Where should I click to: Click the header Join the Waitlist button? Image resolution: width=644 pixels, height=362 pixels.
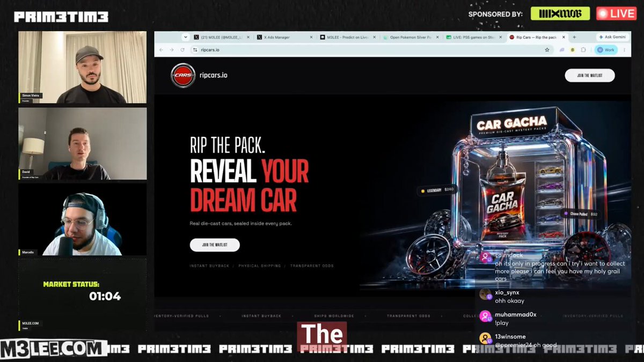tap(590, 76)
